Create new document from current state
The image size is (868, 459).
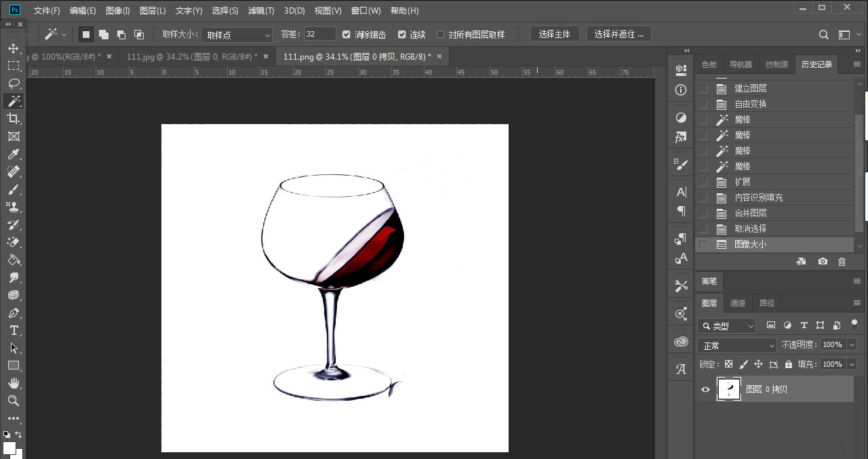pos(801,261)
